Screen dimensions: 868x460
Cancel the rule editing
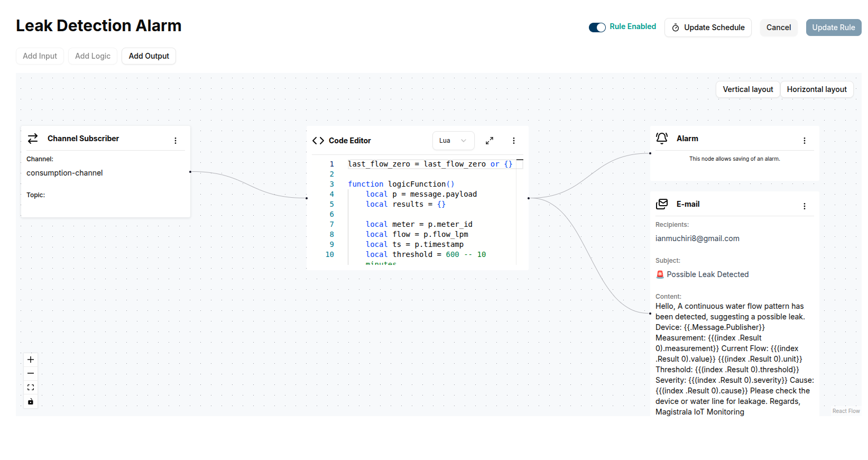778,27
